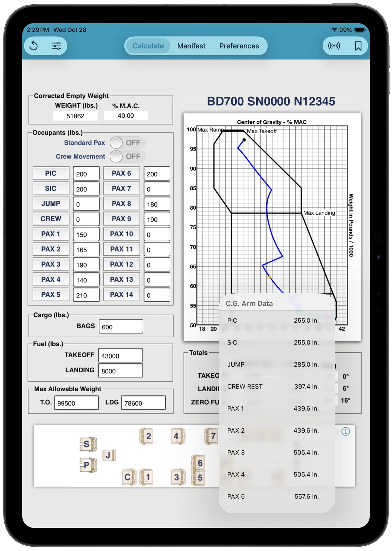This screenshot has width=392, height=551.
Task: Select seat 4 in cabin layout
Action: tap(178, 436)
